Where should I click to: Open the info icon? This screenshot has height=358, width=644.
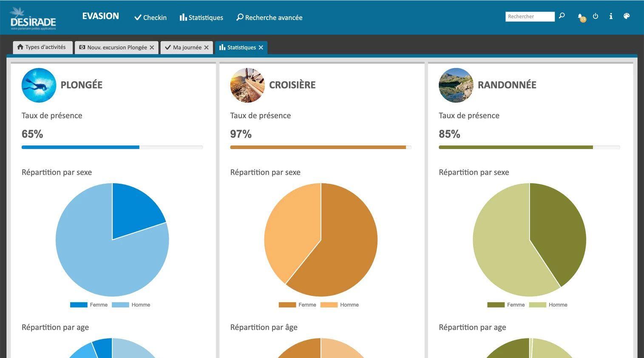click(611, 16)
